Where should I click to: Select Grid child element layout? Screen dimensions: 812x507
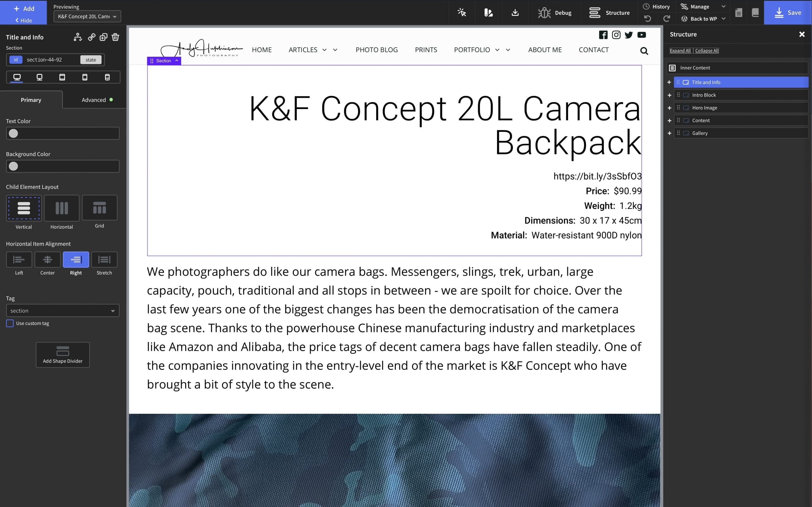coord(99,208)
